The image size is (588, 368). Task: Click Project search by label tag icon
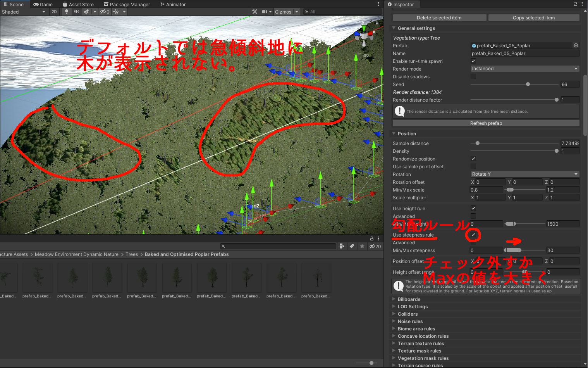(x=352, y=246)
